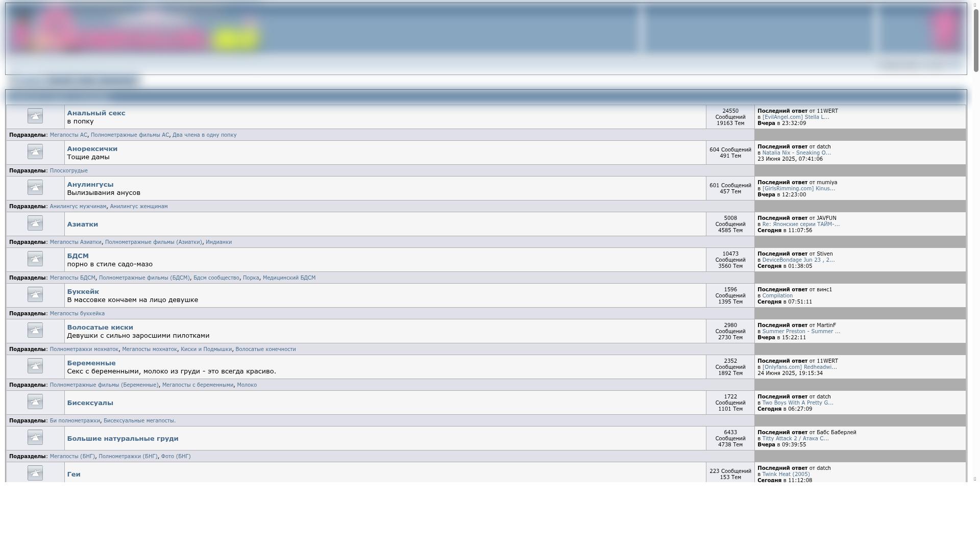Screen dimensions: 980x551
Task: Open latest reply 'Twink Heat (2005)' topic
Action: 786,474
